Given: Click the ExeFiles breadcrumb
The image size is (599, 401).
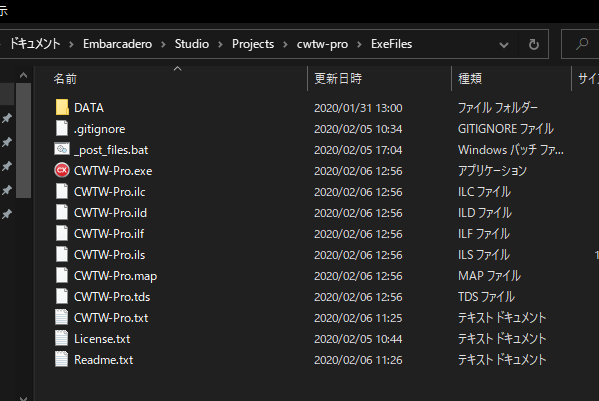Looking at the screenshot, I should point(392,44).
